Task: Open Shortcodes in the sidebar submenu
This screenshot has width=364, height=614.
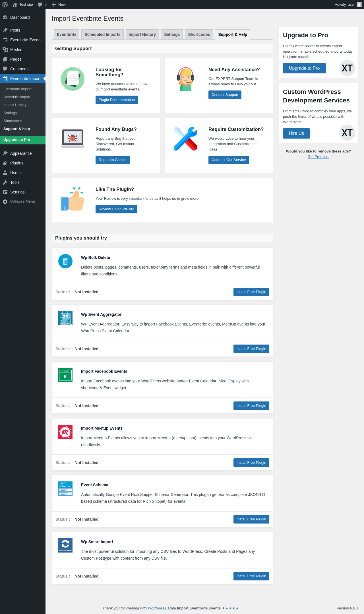Action: [x=23, y=121]
